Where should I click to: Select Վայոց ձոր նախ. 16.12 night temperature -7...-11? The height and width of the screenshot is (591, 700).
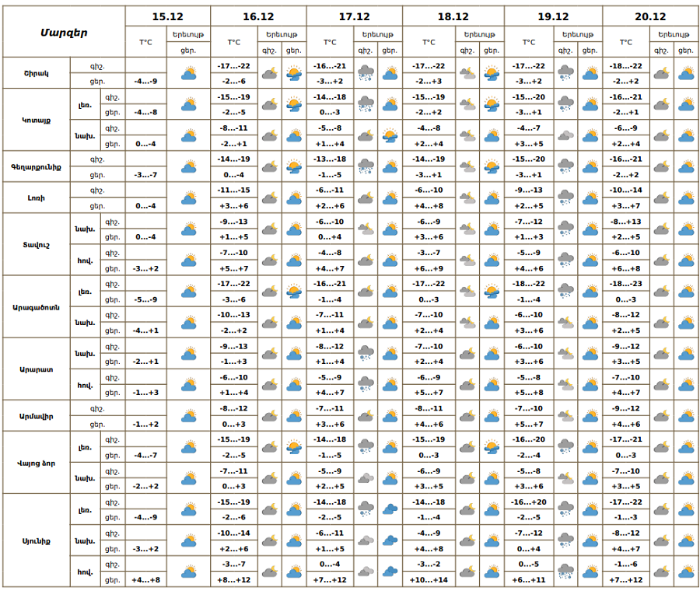(x=234, y=471)
